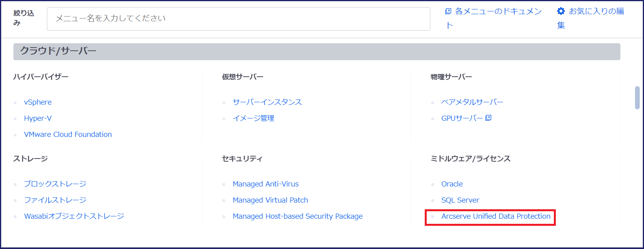This screenshot has height=249, width=644.
Task: Open the Oracle license menu
Action: [452, 184]
